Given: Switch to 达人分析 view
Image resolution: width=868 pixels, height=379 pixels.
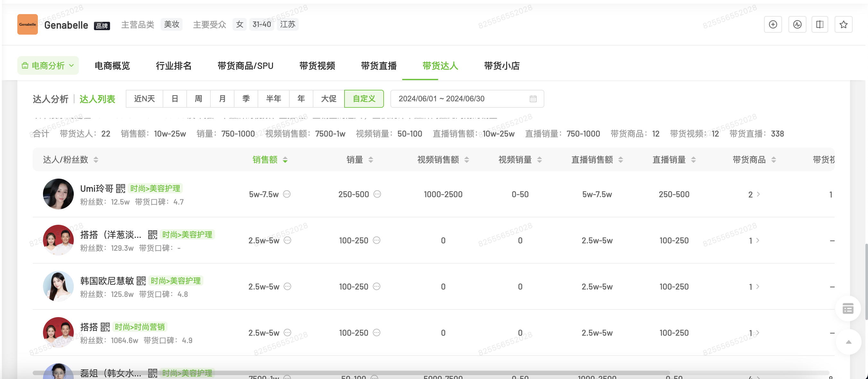Looking at the screenshot, I should [51, 99].
